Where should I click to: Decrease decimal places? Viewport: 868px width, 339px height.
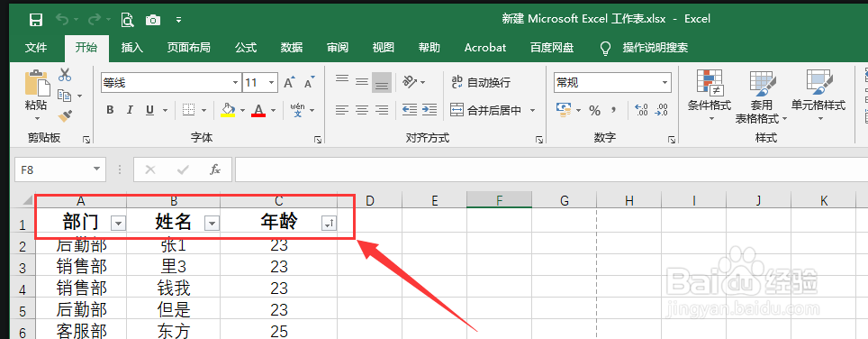661,110
